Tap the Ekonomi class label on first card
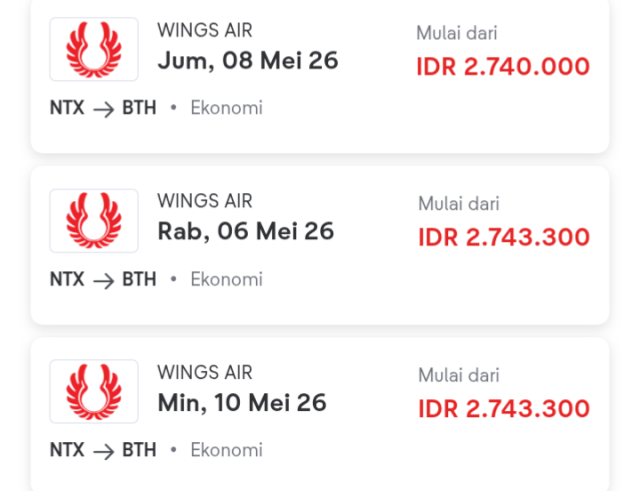640x491 pixels. (227, 108)
